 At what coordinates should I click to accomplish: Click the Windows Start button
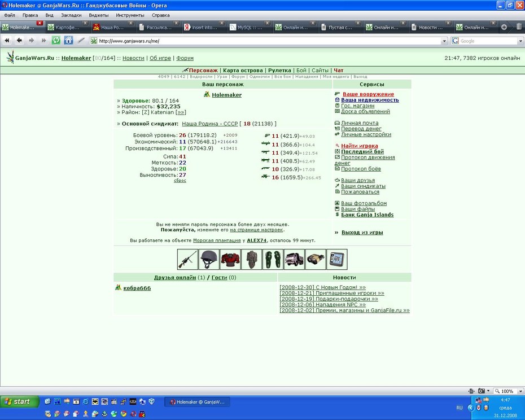click(19, 401)
